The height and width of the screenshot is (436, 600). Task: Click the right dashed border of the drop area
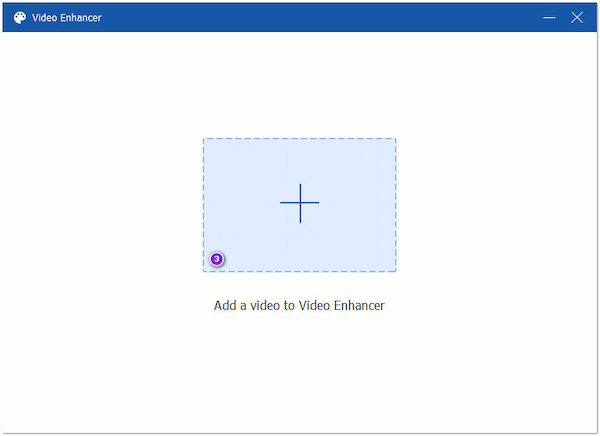pos(396,204)
